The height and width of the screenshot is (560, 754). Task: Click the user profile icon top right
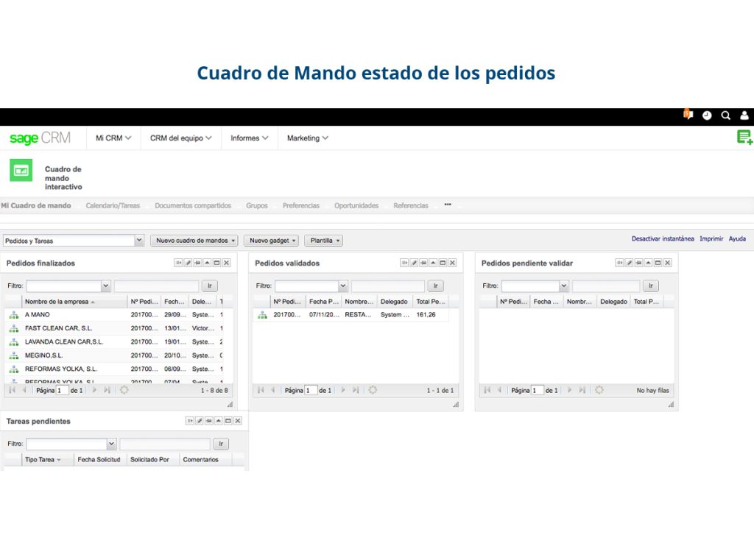(743, 116)
